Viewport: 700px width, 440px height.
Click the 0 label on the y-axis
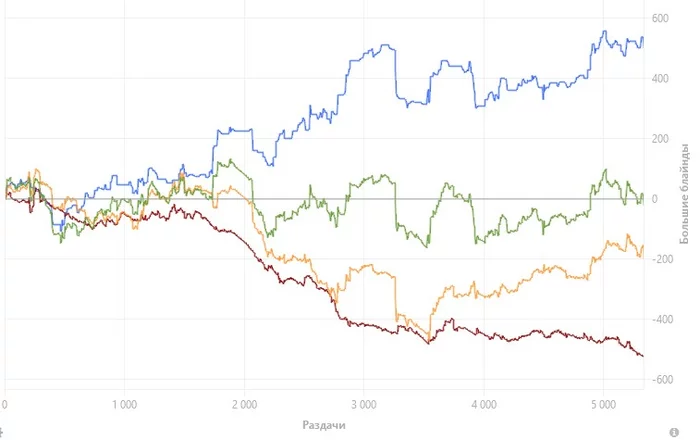pyautogui.click(x=655, y=199)
